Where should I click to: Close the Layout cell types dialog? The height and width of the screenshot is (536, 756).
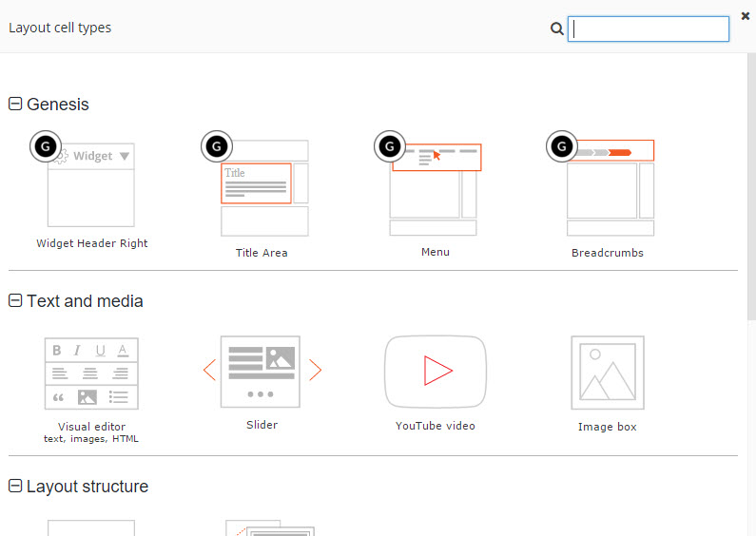(x=746, y=16)
